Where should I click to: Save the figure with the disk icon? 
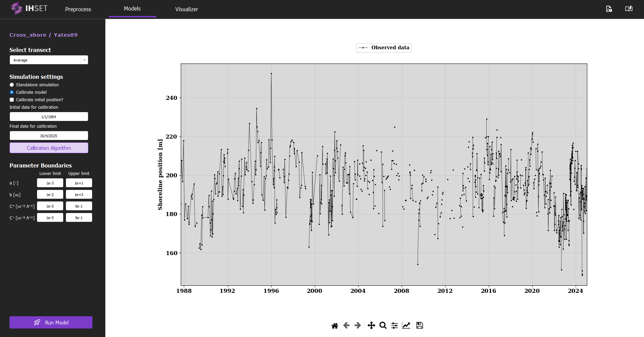419,325
